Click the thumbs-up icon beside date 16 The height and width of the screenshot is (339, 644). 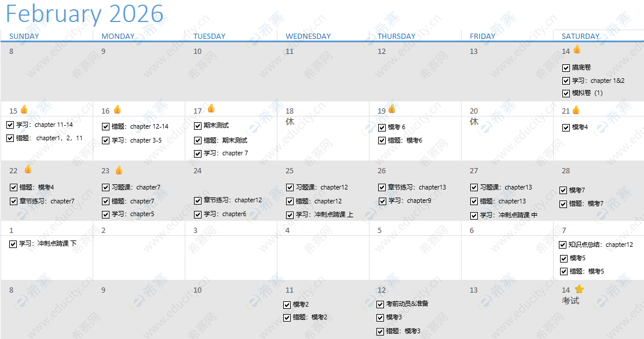[118, 110]
